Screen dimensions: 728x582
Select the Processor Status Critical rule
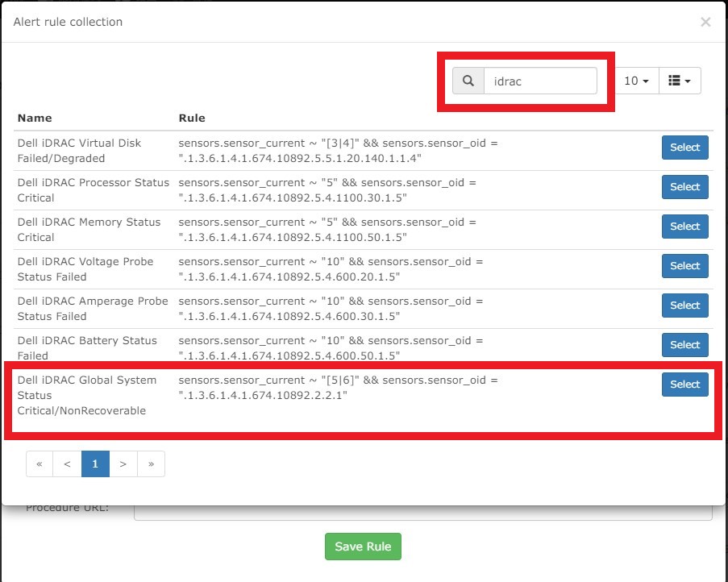684,187
